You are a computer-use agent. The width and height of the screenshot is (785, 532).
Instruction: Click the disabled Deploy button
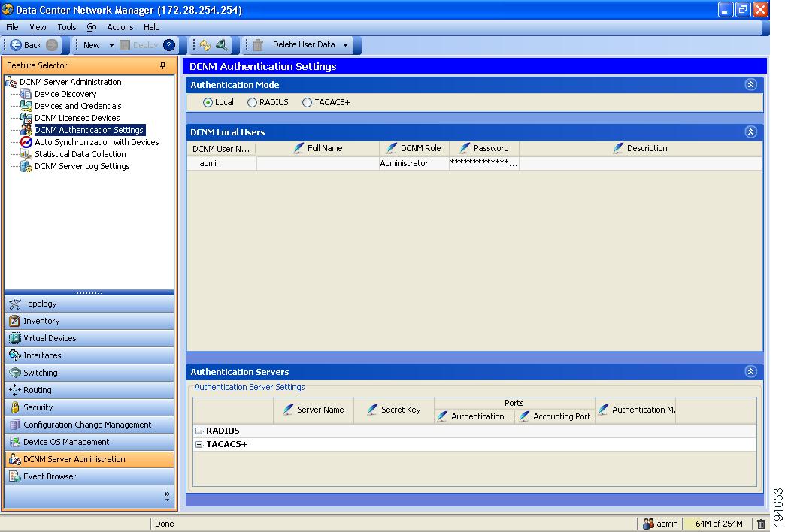coord(139,45)
